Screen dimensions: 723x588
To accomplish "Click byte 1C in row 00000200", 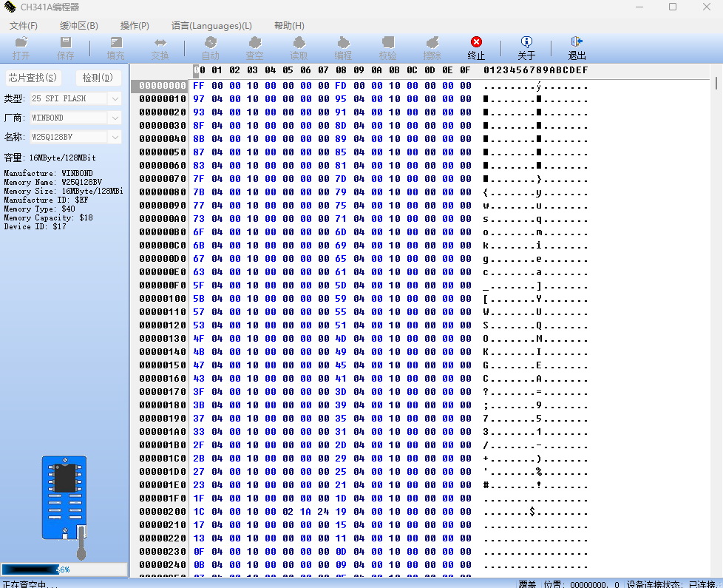I will tap(199, 512).
